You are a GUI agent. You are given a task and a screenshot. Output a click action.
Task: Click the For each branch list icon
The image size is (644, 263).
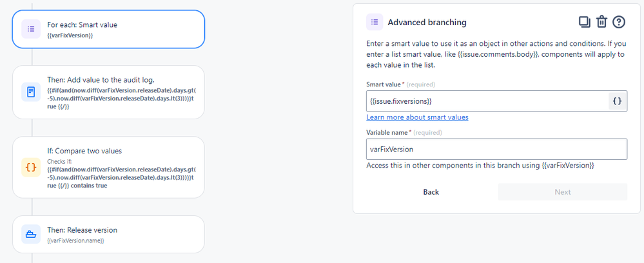point(31,29)
